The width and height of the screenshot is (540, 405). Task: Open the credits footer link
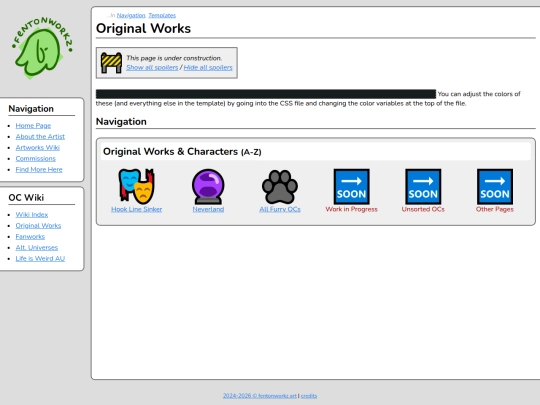(309, 396)
